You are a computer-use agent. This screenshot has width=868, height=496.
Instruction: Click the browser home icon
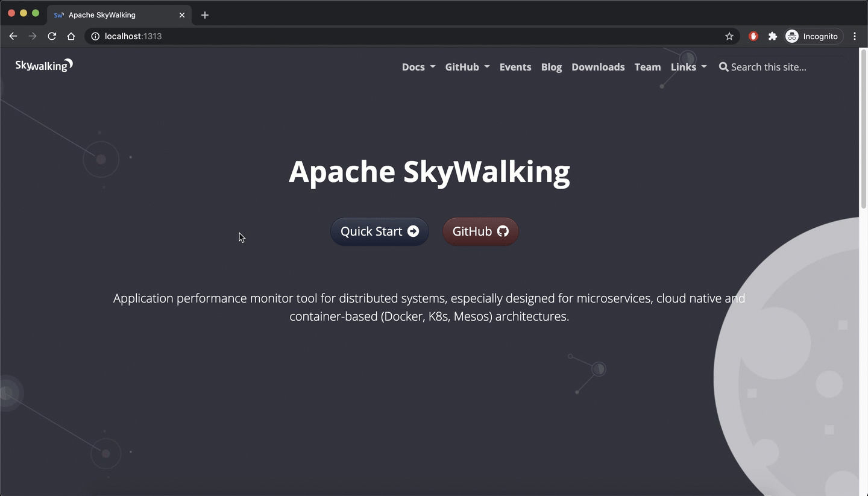(x=71, y=36)
